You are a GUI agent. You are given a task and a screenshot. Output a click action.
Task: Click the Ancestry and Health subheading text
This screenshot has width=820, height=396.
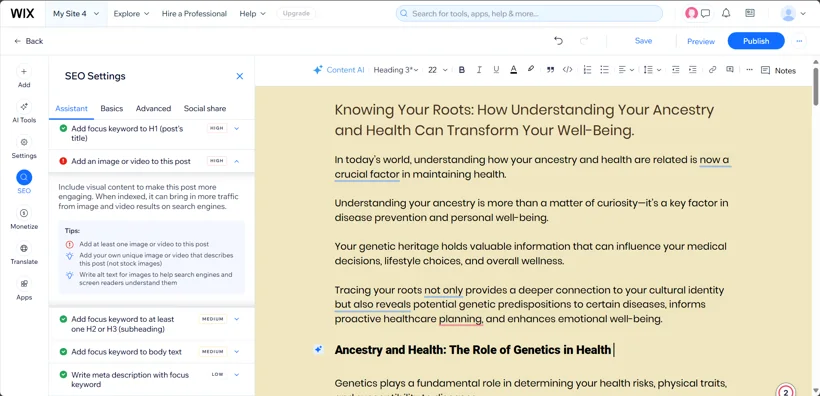[473, 349]
